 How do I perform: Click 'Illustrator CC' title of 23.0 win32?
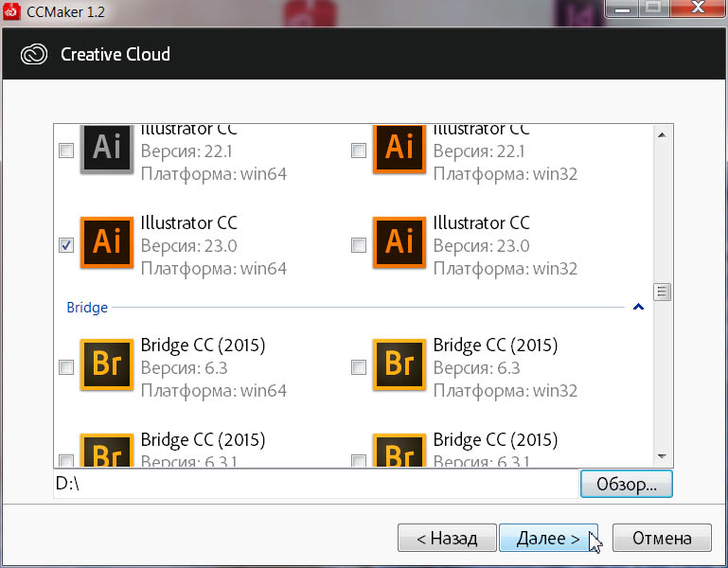482,222
